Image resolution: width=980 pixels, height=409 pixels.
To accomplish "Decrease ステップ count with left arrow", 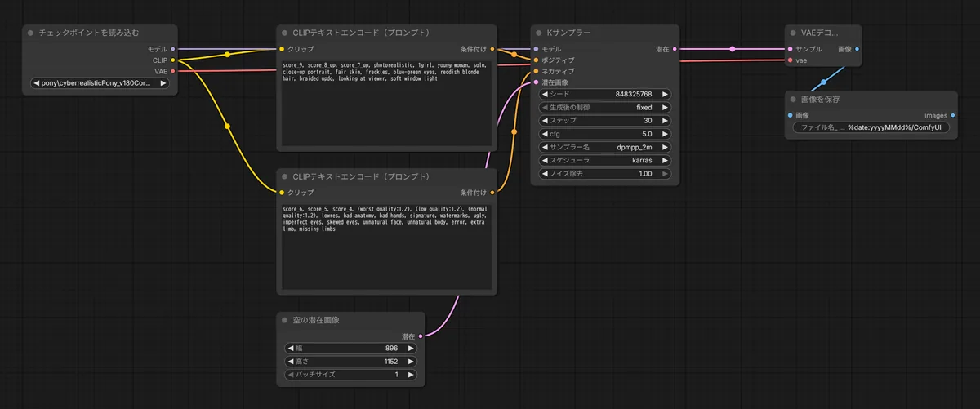I will pyautogui.click(x=546, y=120).
